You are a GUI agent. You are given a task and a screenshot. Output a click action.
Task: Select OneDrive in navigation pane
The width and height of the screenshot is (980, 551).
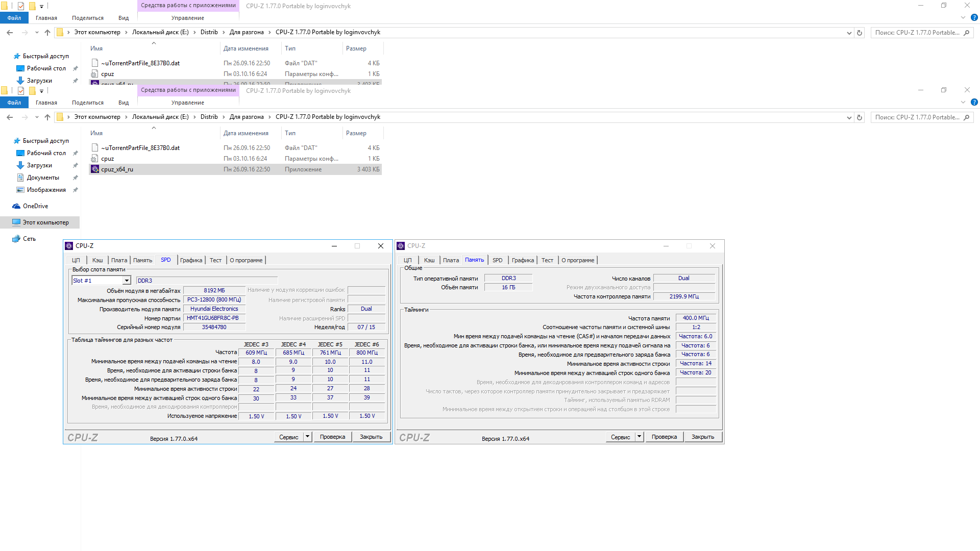pyautogui.click(x=35, y=206)
